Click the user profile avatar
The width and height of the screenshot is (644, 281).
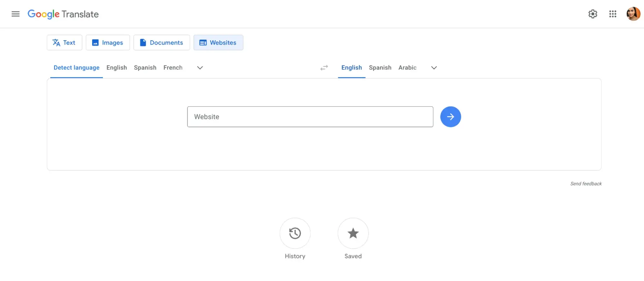tap(633, 14)
